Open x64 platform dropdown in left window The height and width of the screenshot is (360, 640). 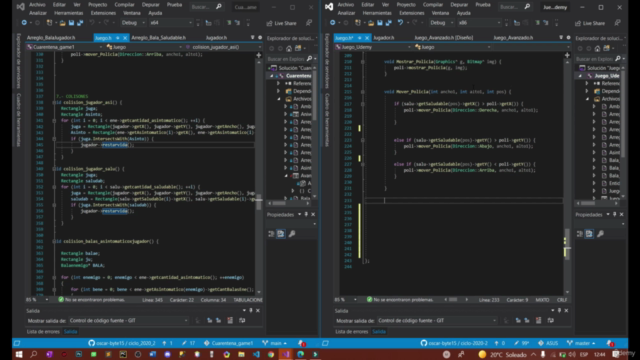170,23
